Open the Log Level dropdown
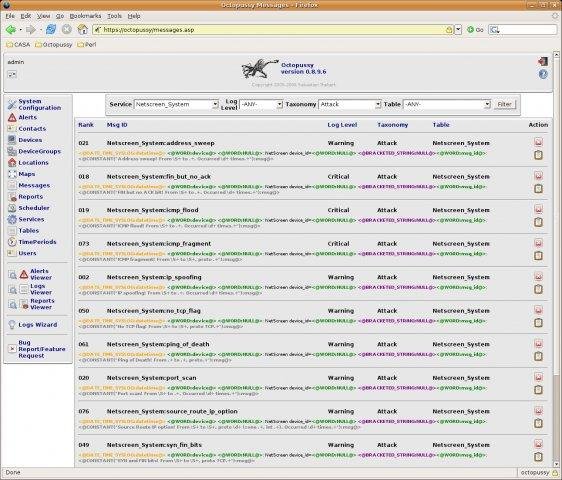 point(261,104)
